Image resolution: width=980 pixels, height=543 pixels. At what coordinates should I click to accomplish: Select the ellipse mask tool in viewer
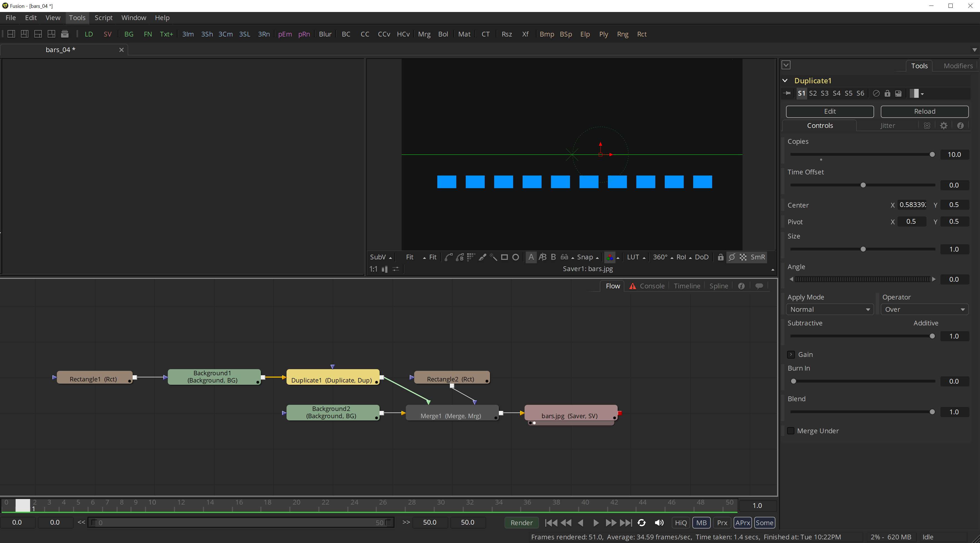pyautogui.click(x=515, y=257)
